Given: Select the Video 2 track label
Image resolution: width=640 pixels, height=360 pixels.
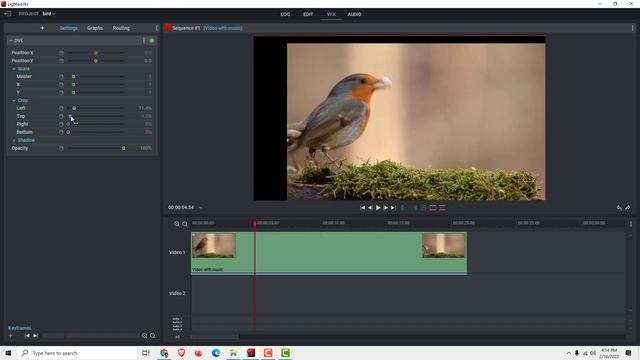Looking at the screenshot, I should tap(177, 293).
